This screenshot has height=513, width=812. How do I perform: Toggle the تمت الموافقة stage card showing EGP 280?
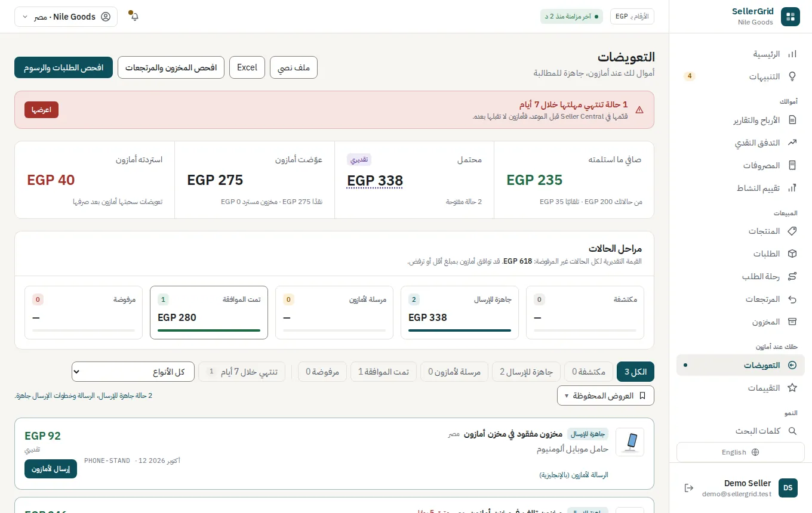209,313
